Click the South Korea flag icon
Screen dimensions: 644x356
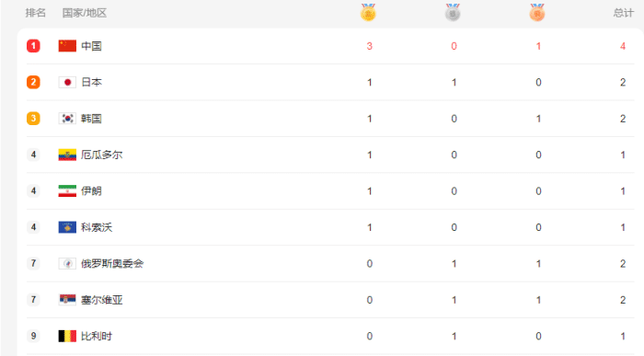tap(67, 119)
